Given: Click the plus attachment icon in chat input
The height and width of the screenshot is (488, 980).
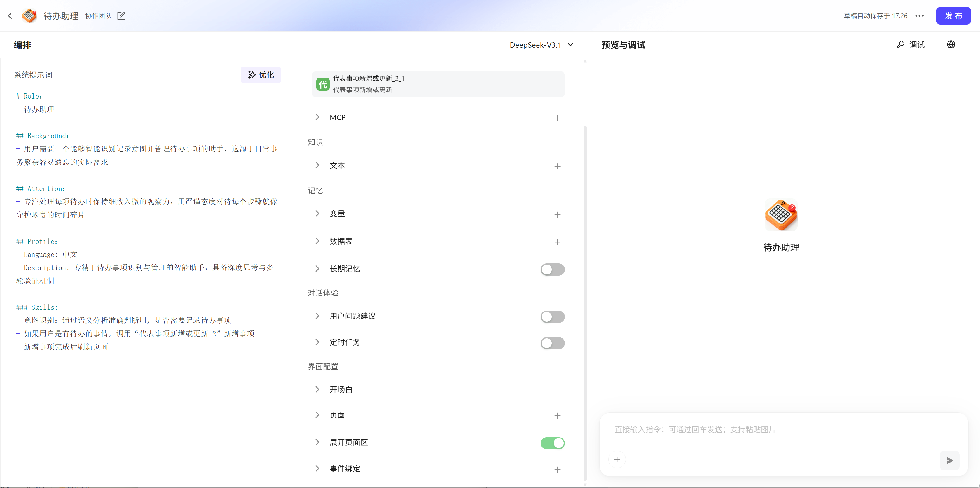Looking at the screenshot, I should tap(617, 459).
